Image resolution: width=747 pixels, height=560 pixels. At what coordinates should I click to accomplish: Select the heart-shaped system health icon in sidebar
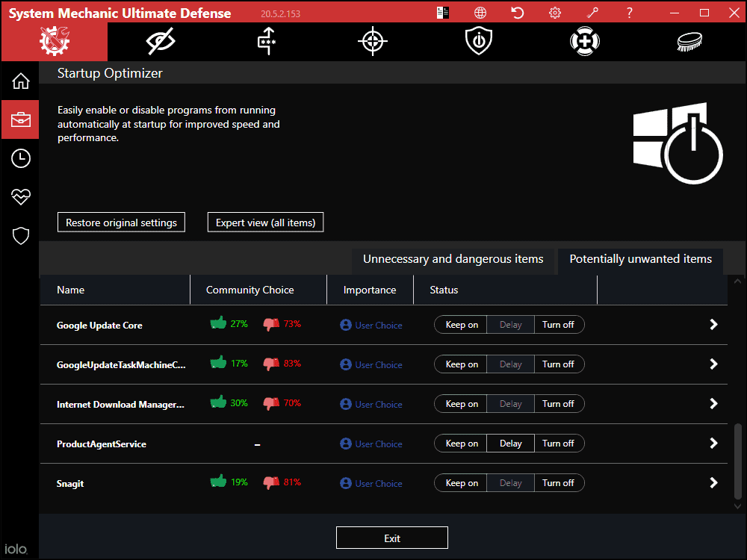click(20, 196)
